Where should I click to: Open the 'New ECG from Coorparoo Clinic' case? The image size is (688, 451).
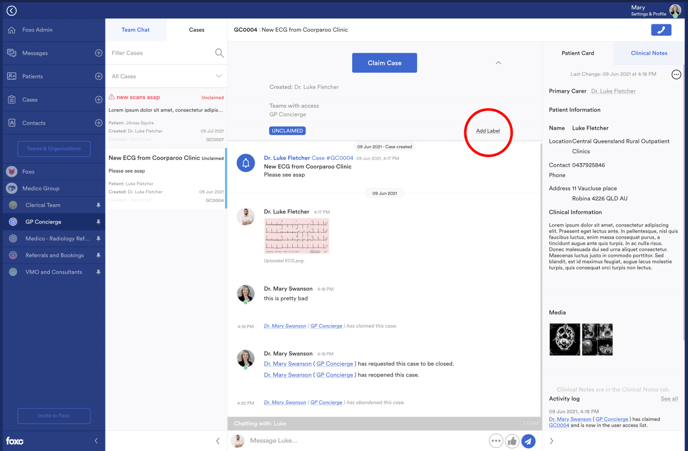pyautogui.click(x=166, y=178)
